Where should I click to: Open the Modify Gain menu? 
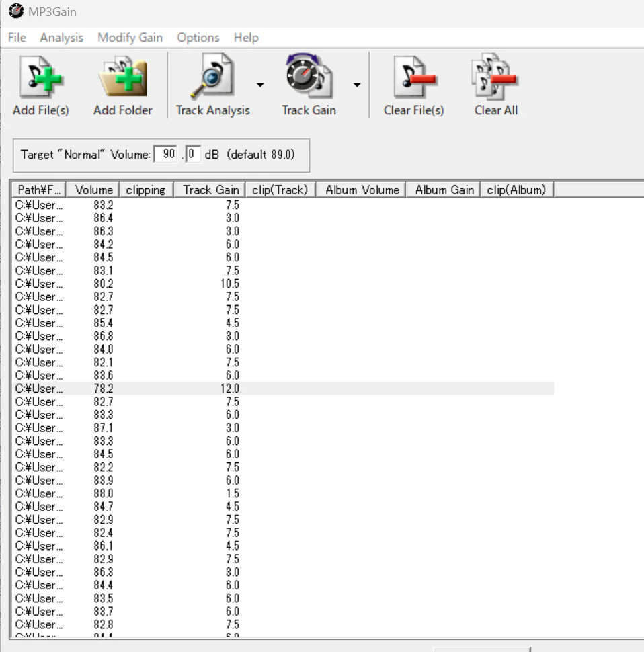(x=130, y=38)
